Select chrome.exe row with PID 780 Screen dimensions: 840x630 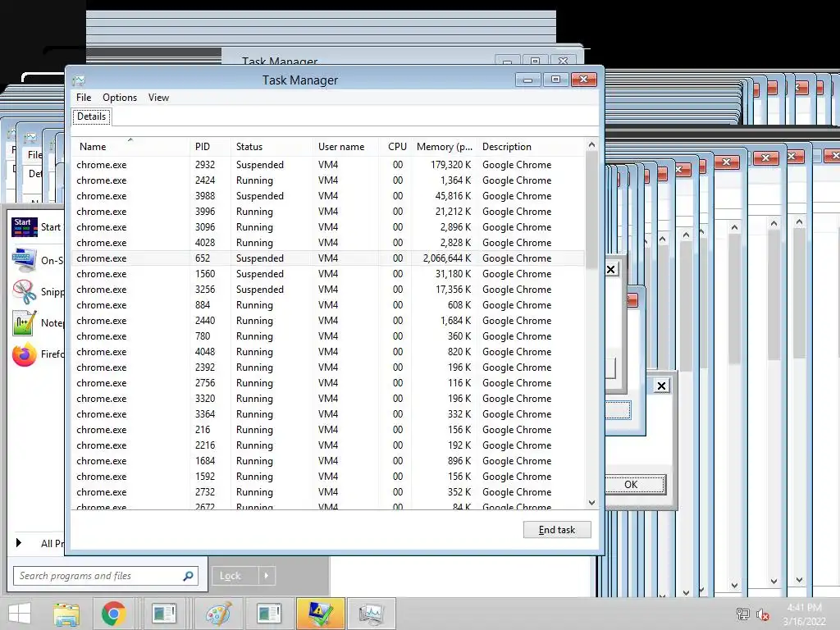click(328, 336)
